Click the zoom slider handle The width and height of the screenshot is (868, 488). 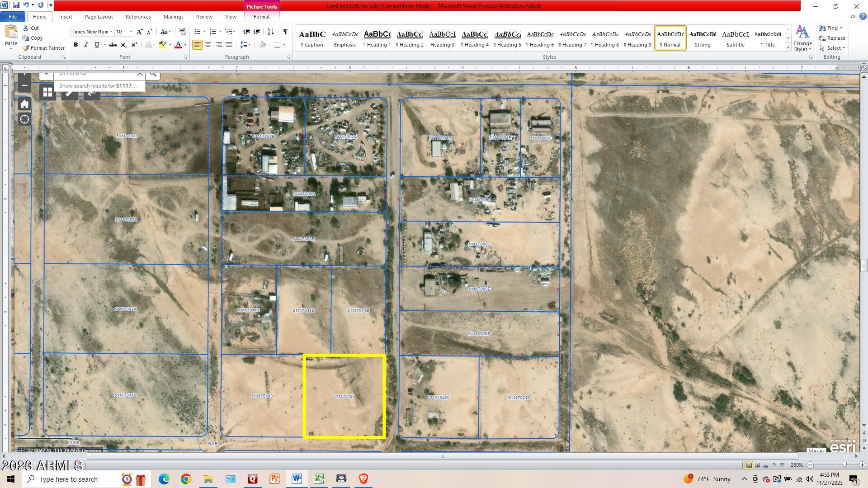pyautogui.click(x=844, y=465)
